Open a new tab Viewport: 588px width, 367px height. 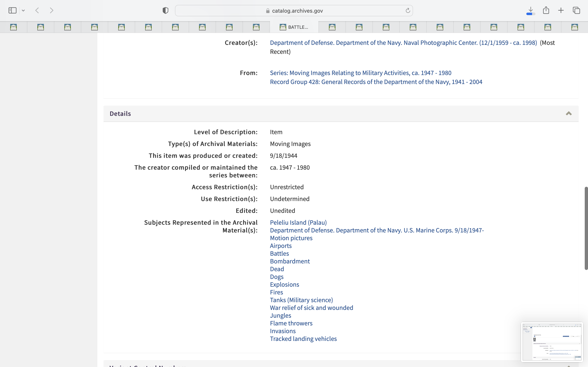(561, 10)
